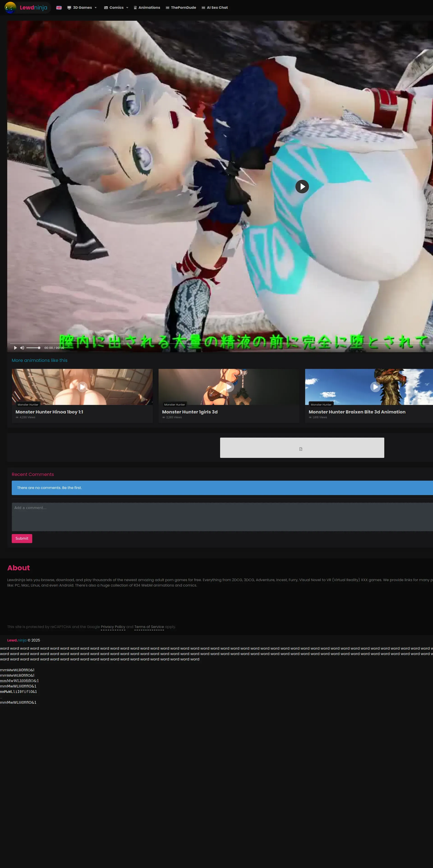Click the UK flag language icon
Screen dimensions: 433x868
59,7
